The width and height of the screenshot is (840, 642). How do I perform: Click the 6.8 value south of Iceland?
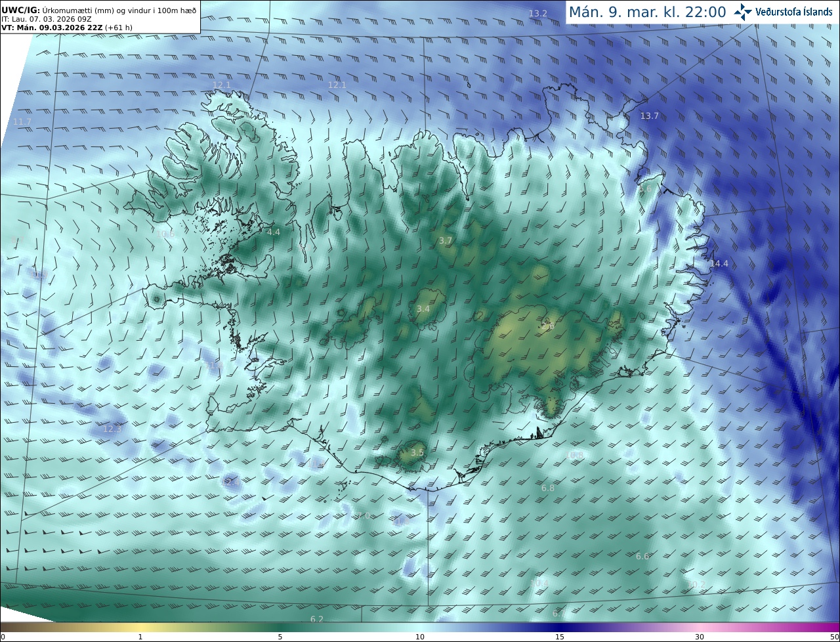(548, 488)
